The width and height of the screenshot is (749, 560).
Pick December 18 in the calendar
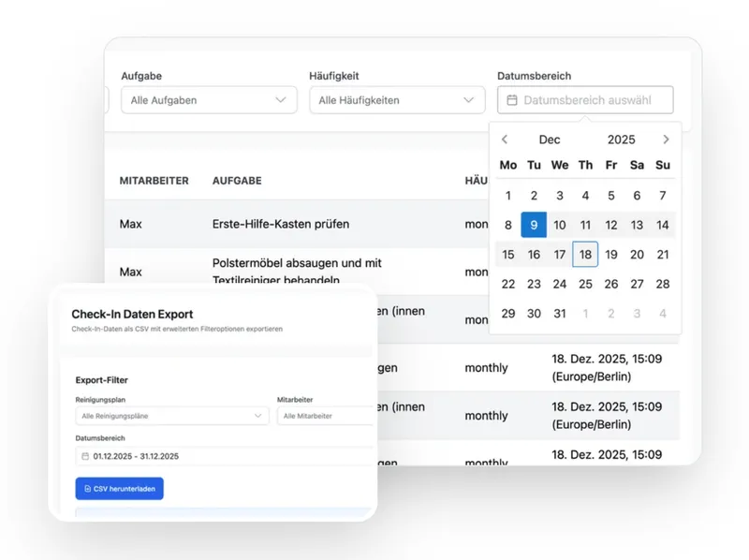pyautogui.click(x=585, y=254)
